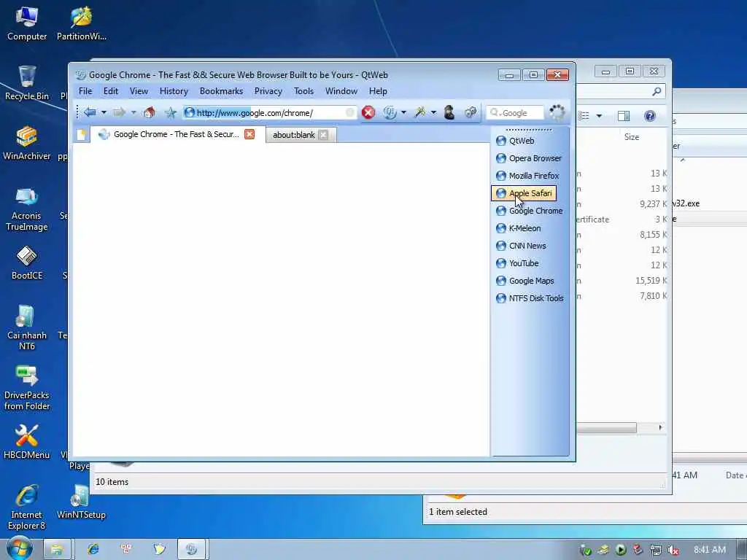Click the Cai nhanh NT6 desktop icon
This screenshot has height=560, width=747.
(27, 327)
